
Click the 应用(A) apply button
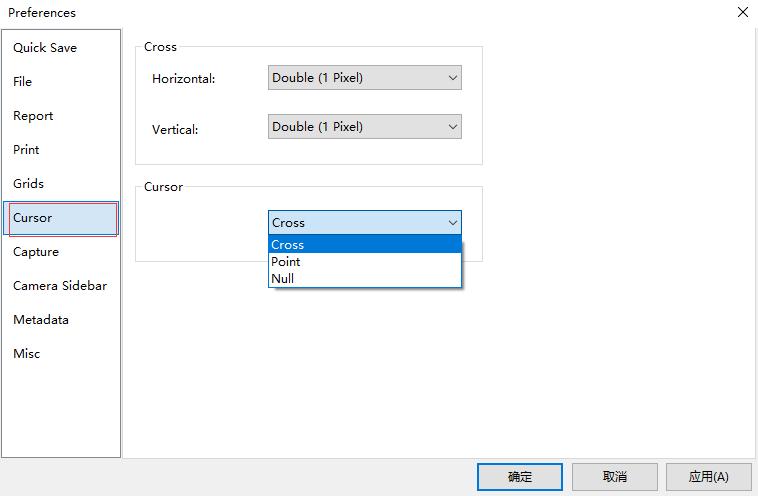click(708, 477)
